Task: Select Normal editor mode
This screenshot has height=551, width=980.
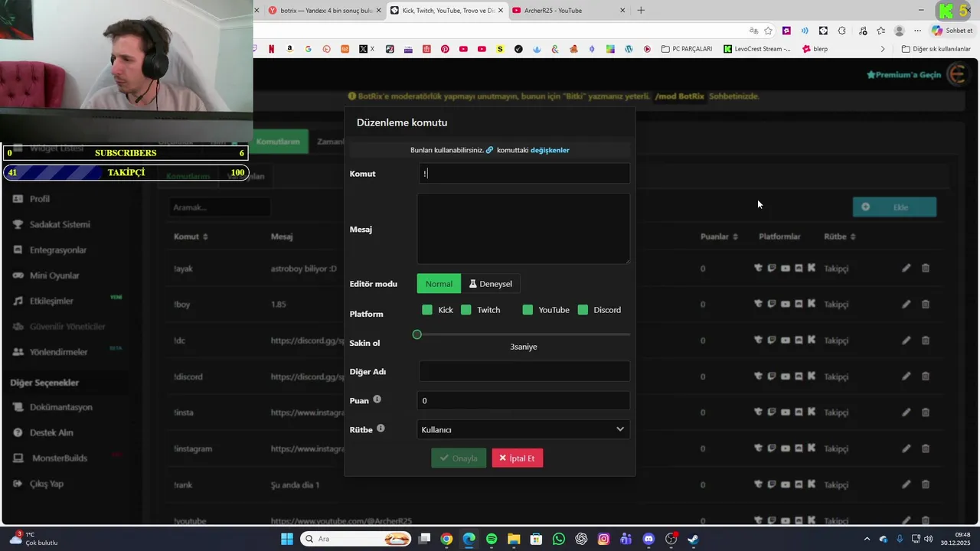Action: pos(439,284)
